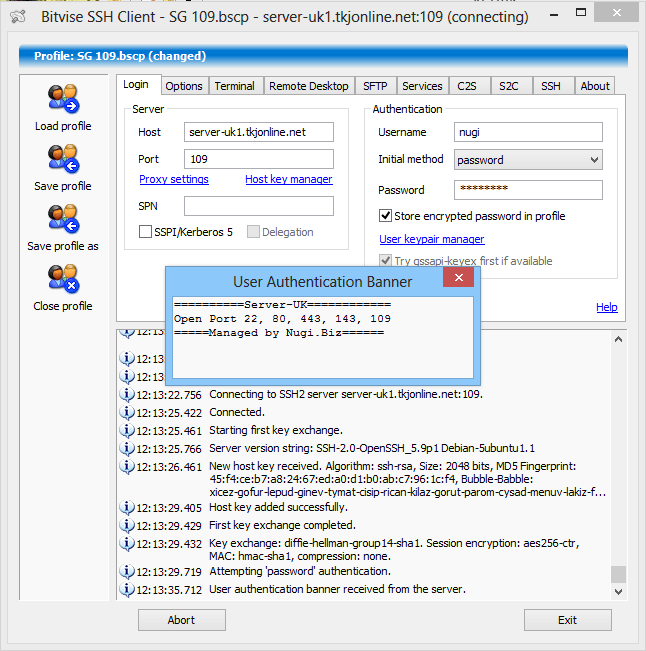Click info icon beside 'Starting first key exchange'

(127, 430)
